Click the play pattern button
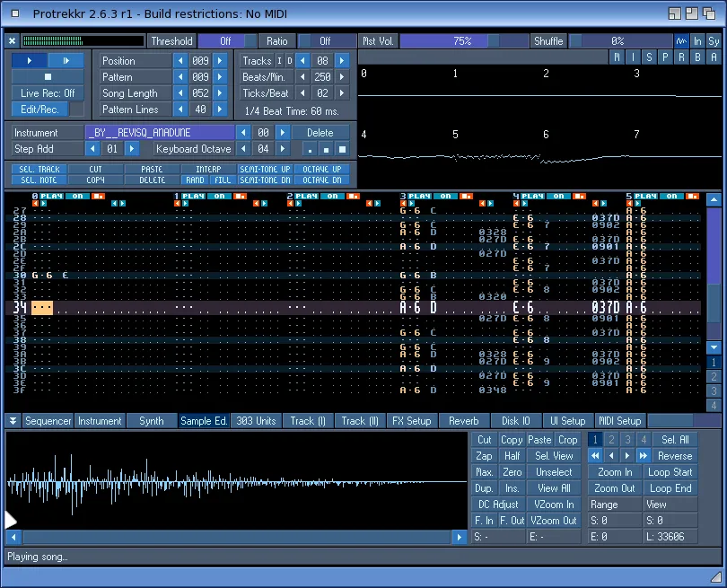The width and height of the screenshot is (727, 588). tap(66, 60)
